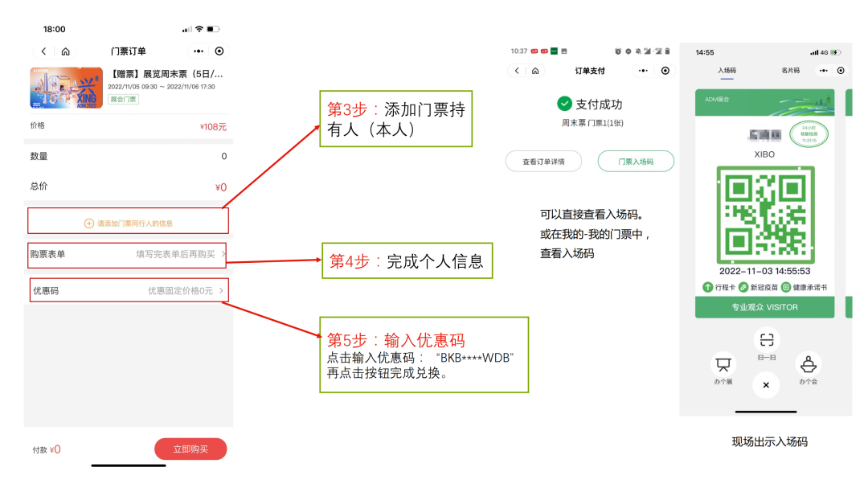Select the ¥108元 price value
Image resolution: width=868 pixels, height=488 pixels.
tap(213, 127)
